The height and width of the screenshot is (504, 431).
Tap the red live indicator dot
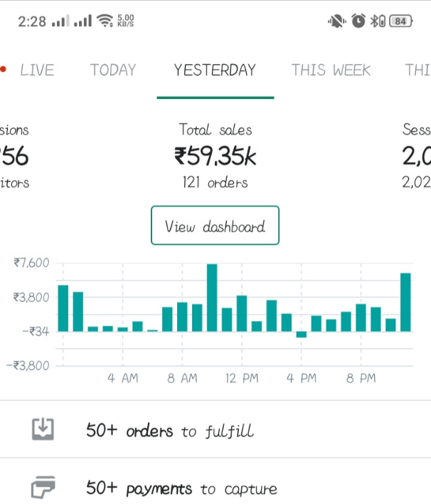(4, 70)
